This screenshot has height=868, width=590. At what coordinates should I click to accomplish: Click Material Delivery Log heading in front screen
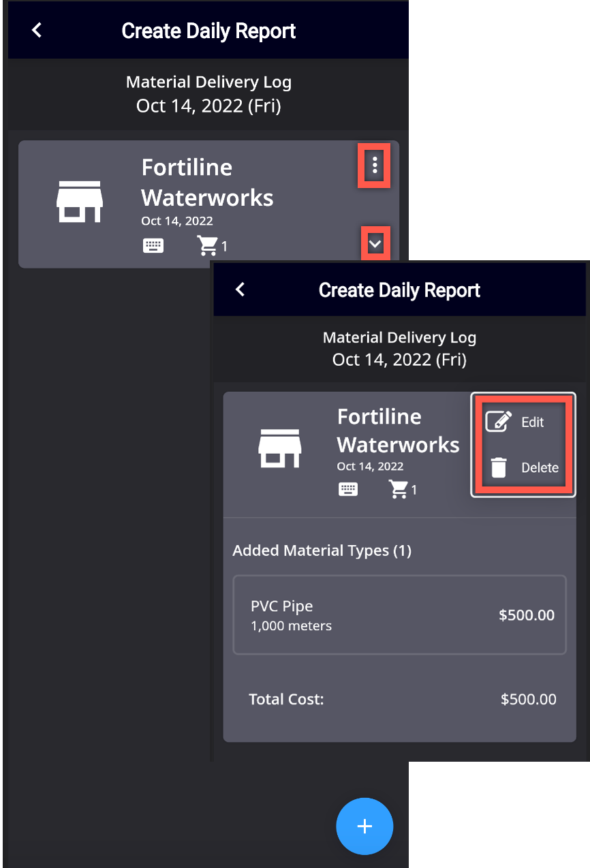click(x=399, y=337)
